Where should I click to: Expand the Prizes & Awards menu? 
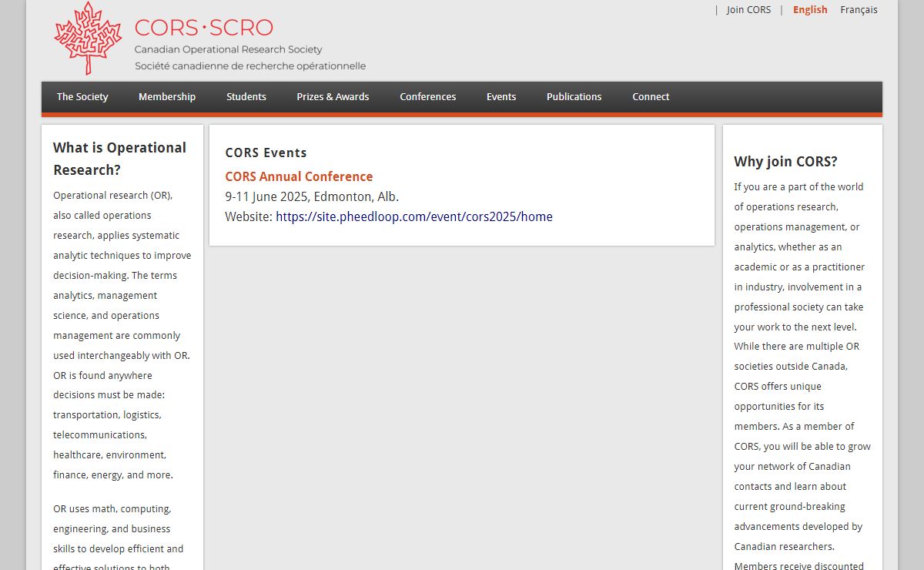coord(333,97)
